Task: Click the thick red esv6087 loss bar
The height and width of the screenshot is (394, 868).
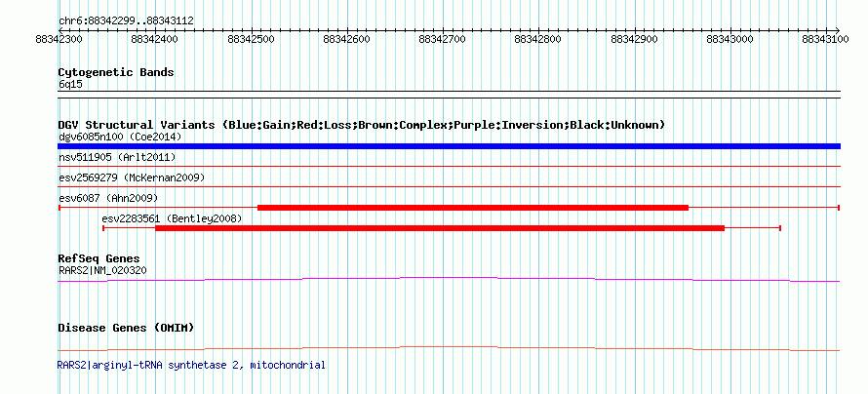Action: (473, 208)
